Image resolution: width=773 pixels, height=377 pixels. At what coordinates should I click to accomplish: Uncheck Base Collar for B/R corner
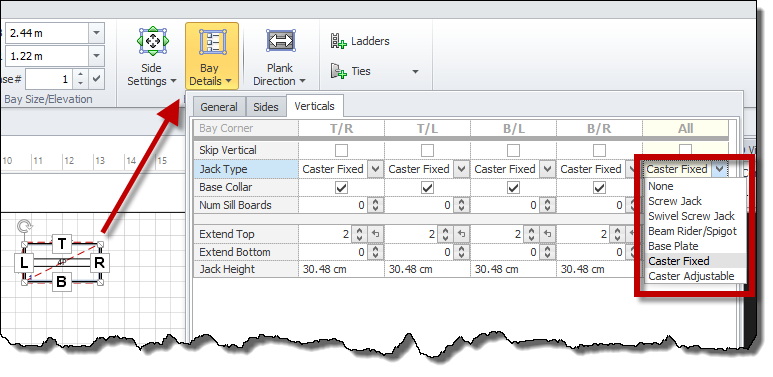coord(599,187)
